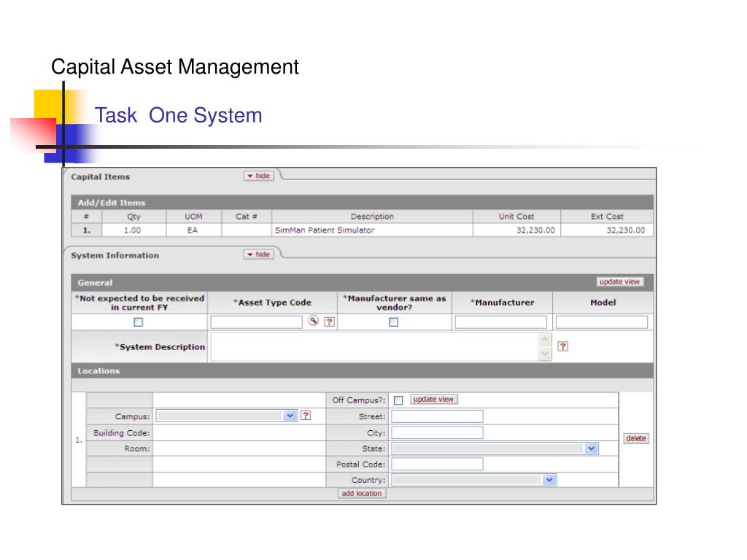Click update view button in General header
747x560 pixels.
(619, 281)
